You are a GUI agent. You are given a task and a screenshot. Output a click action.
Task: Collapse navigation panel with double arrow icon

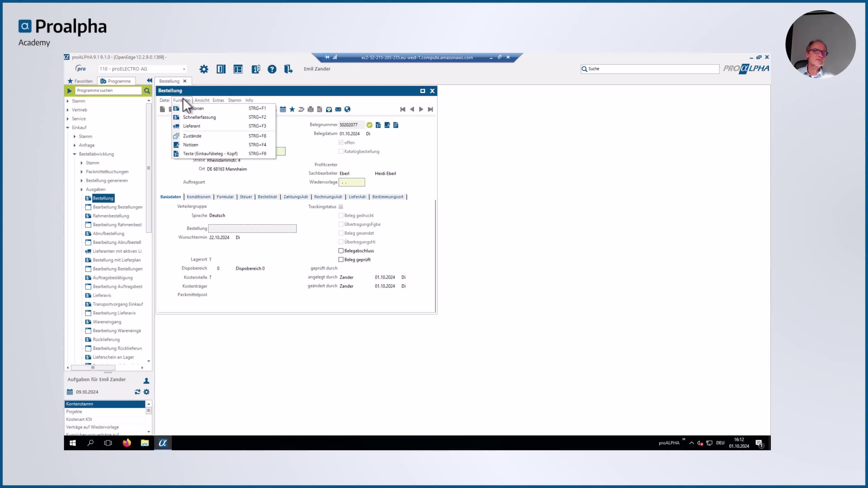(x=149, y=80)
